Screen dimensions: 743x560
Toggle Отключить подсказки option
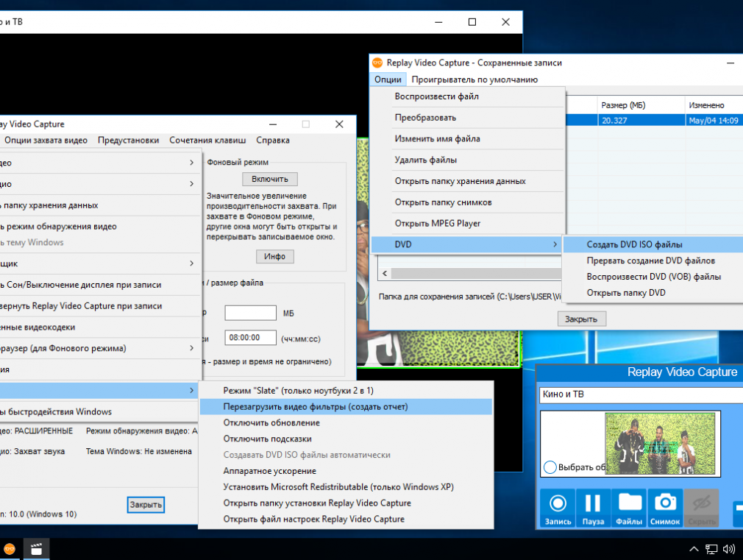(x=346, y=439)
